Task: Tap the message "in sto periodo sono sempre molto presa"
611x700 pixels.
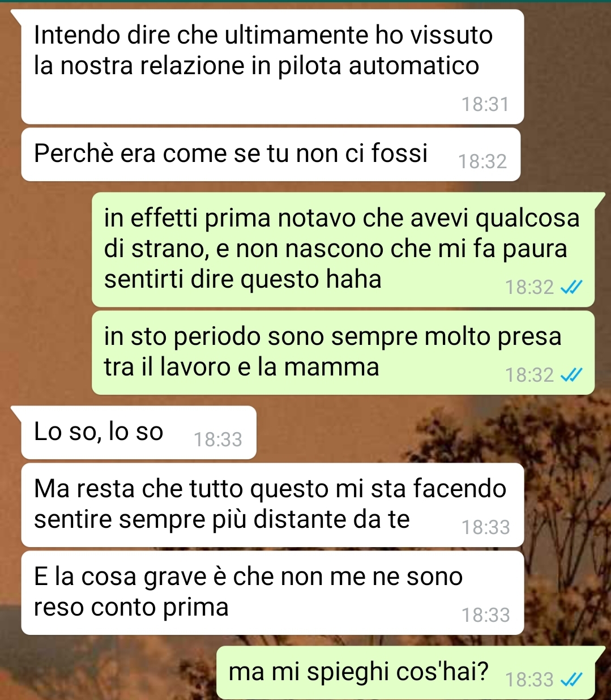Action: click(343, 352)
